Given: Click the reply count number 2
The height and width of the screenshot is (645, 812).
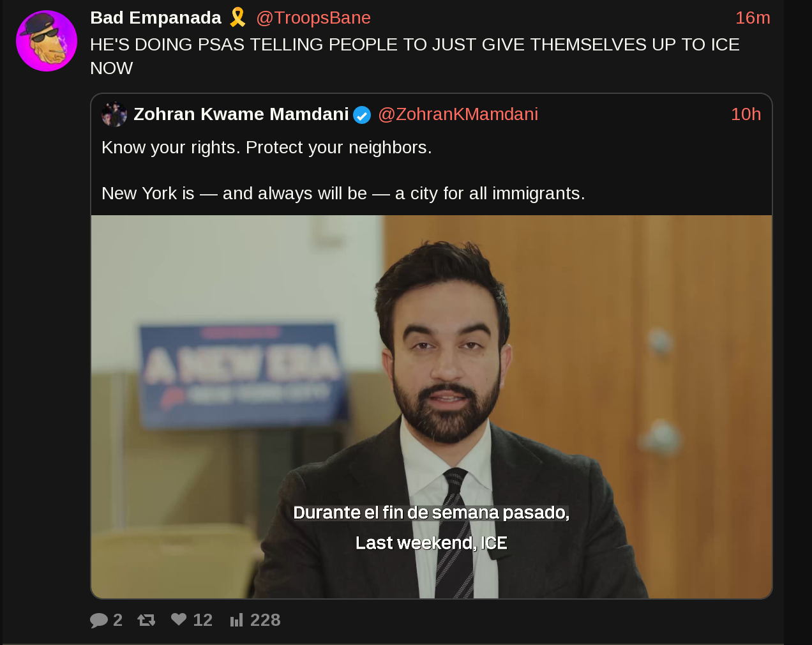Looking at the screenshot, I should (x=117, y=620).
